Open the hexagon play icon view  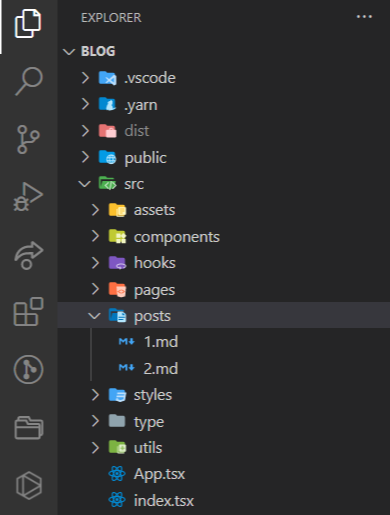[x=29, y=485]
